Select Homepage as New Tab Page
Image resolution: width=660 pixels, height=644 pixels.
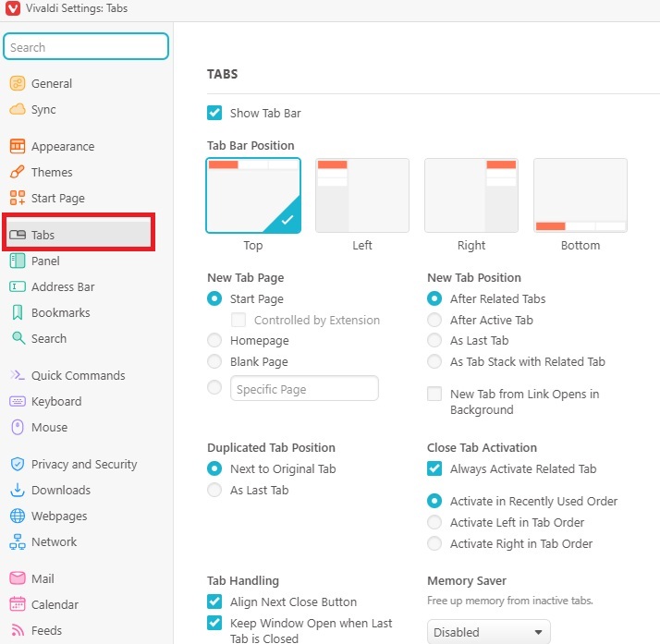[x=214, y=340]
